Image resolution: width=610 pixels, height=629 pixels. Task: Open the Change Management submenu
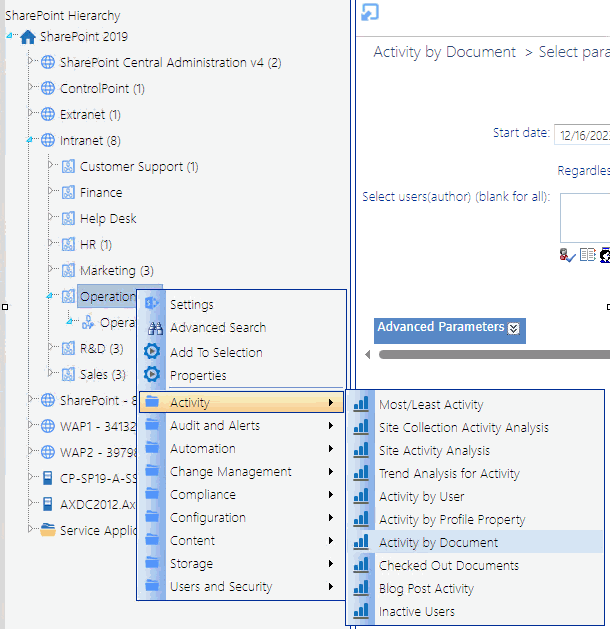click(241, 471)
